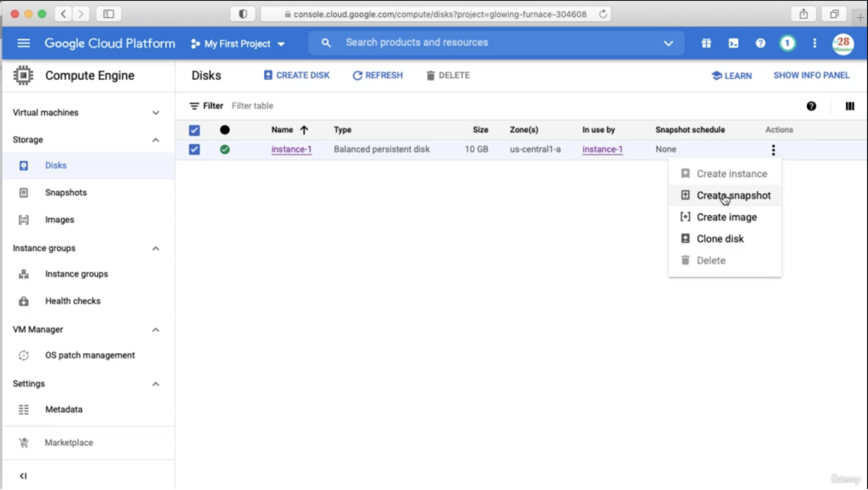Uncheck the instance-1 row checkbox
The height and width of the screenshot is (490, 868).
tap(194, 150)
